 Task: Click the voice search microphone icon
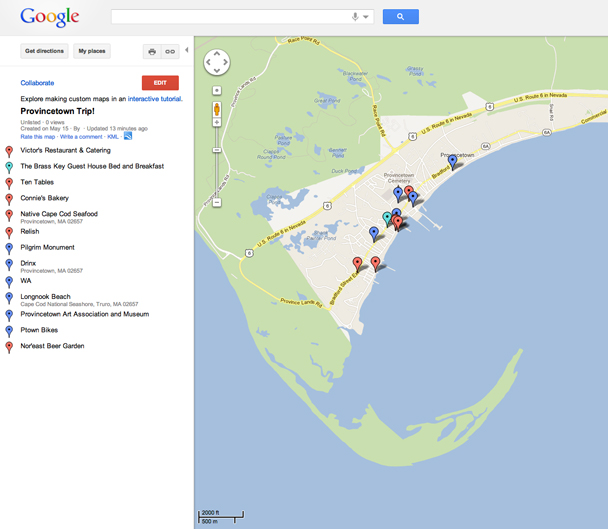[355, 17]
